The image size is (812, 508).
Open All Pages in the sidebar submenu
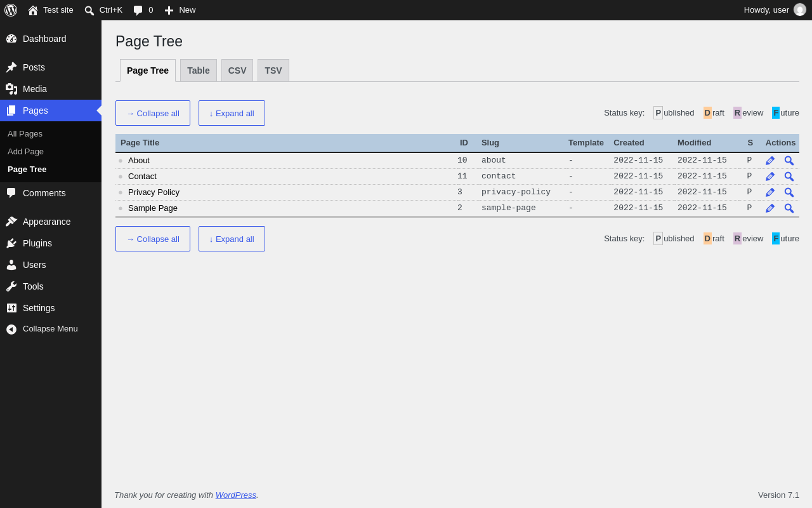25,134
